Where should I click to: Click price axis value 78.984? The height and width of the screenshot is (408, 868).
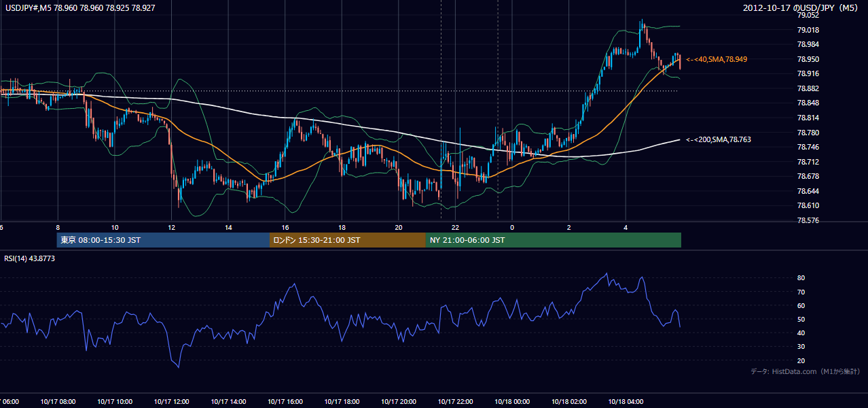point(808,45)
